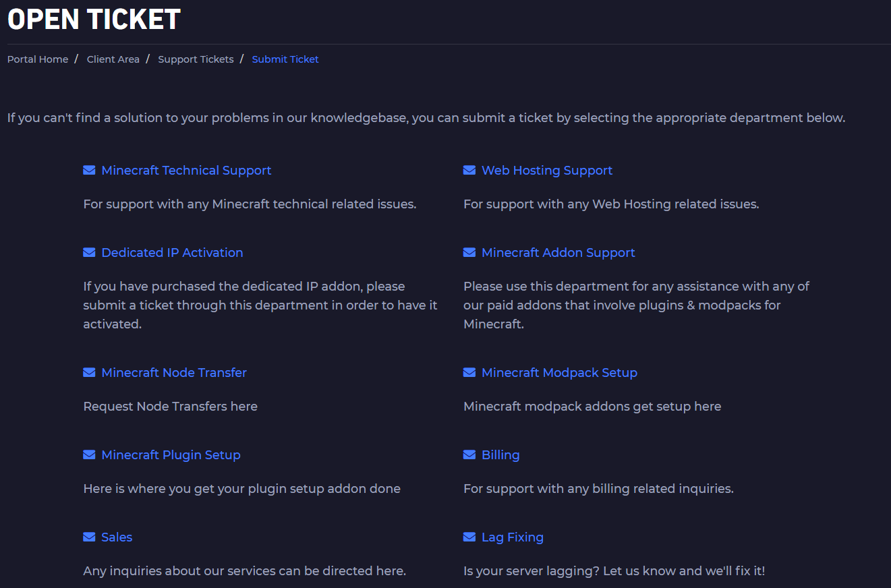Choose the Web Hosting Support department

pos(547,171)
